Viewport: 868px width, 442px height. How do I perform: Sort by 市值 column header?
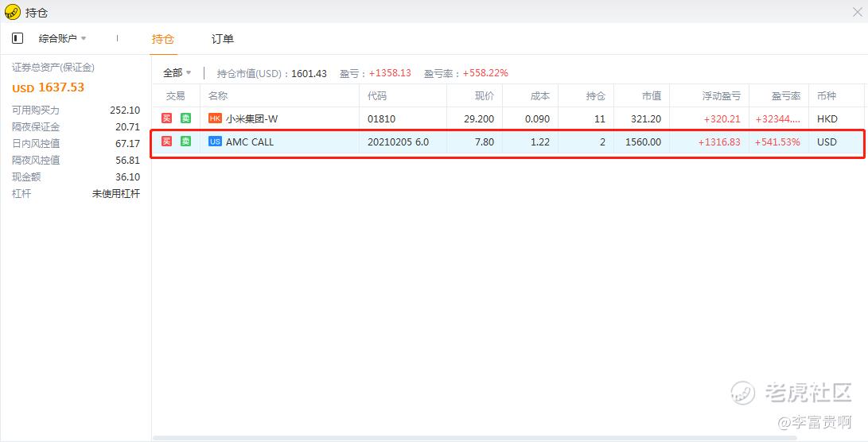click(x=652, y=95)
